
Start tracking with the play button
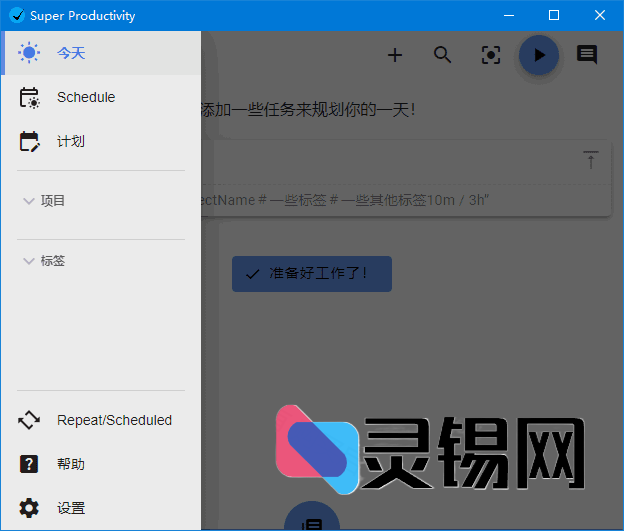pos(539,55)
